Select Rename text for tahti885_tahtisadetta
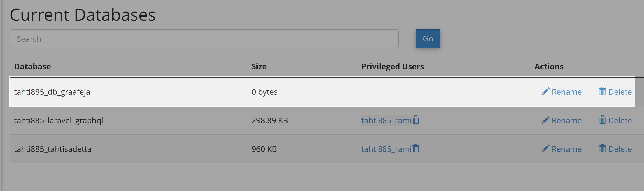Viewport: 644px width, 191px height. pos(567,149)
